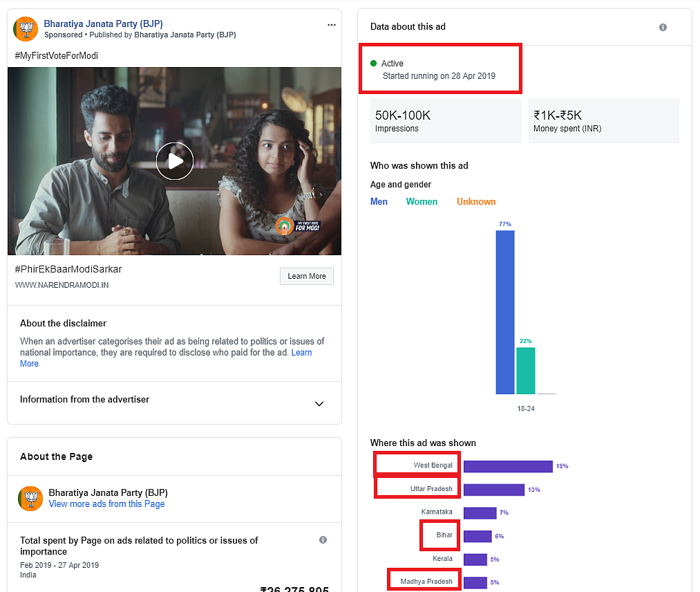Open View more ads from this Page

tap(106, 504)
